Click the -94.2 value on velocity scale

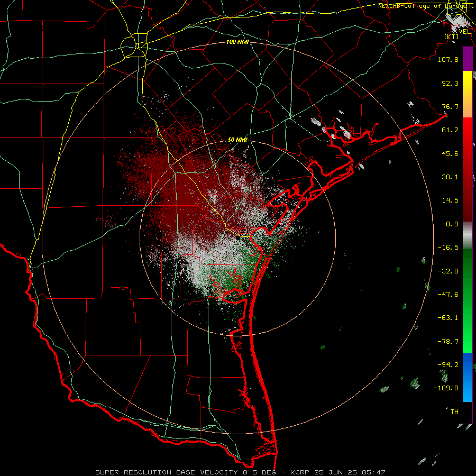(448, 365)
